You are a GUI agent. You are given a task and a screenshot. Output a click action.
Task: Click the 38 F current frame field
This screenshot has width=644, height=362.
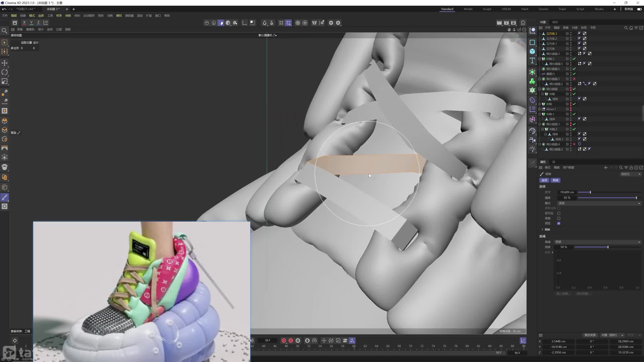(268, 340)
